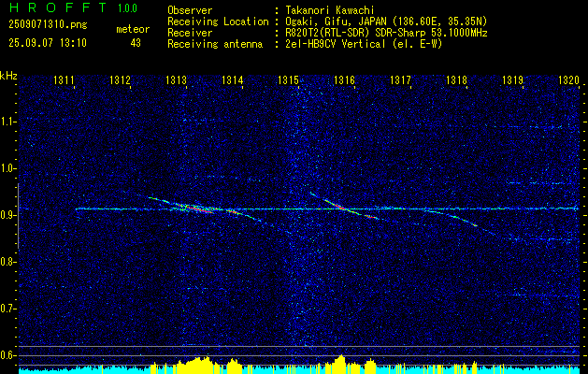This screenshot has width=588, height=374.
Task: Click the 1.0 frequency axis label
Action: click(7, 168)
